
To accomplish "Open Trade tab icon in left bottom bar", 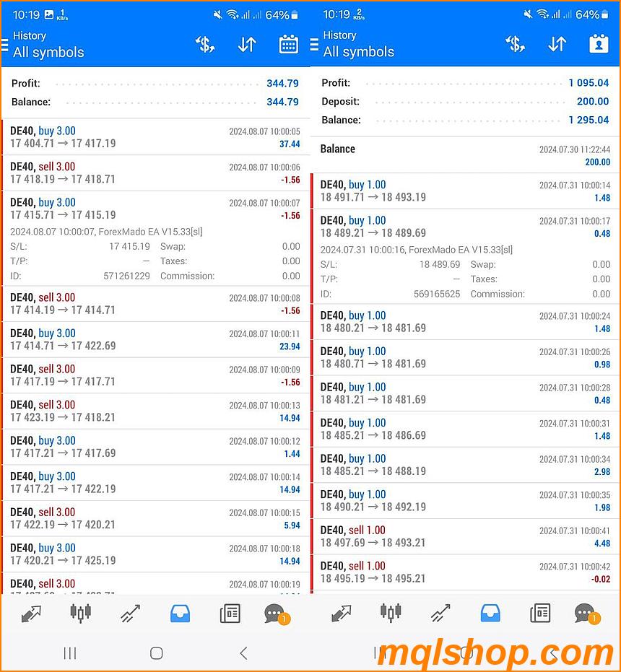I will coord(131,614).
